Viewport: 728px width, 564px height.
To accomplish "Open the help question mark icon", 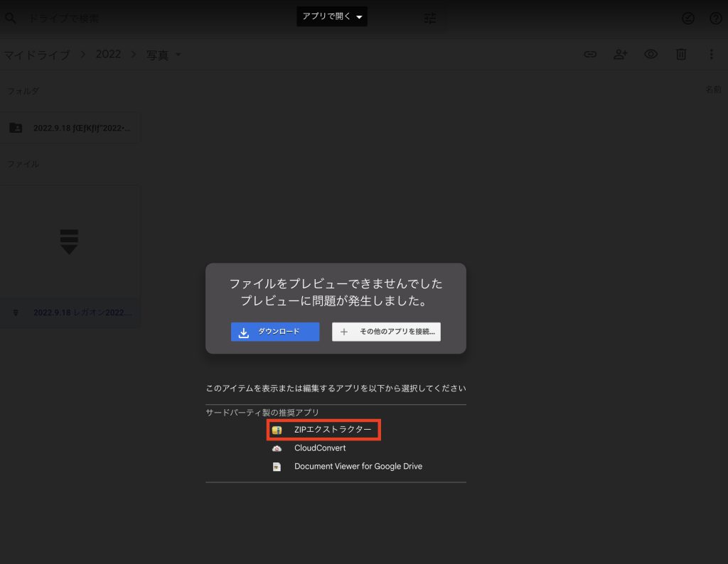I will (716, 18).
